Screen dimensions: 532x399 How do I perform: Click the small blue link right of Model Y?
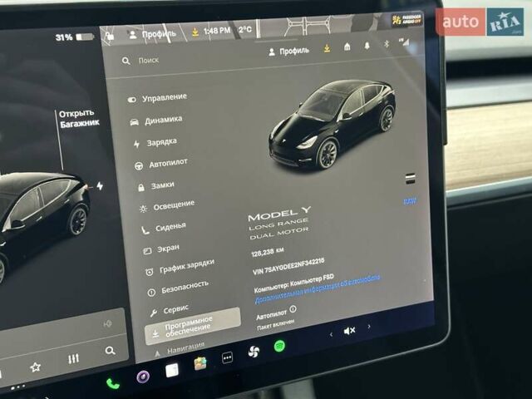410,201
